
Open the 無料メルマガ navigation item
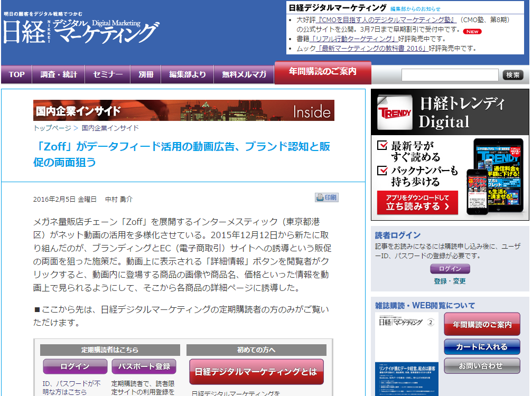coord(244,74)
